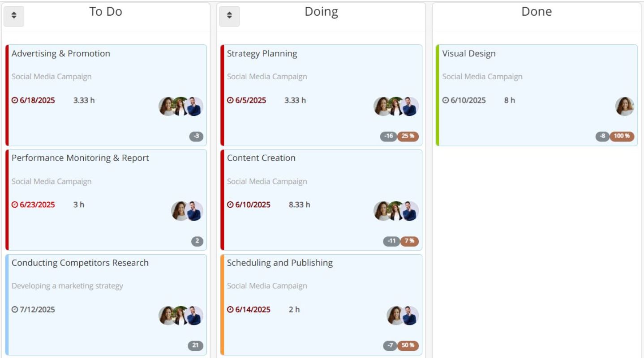Click the To Do column header

click(x=106, y=12)
